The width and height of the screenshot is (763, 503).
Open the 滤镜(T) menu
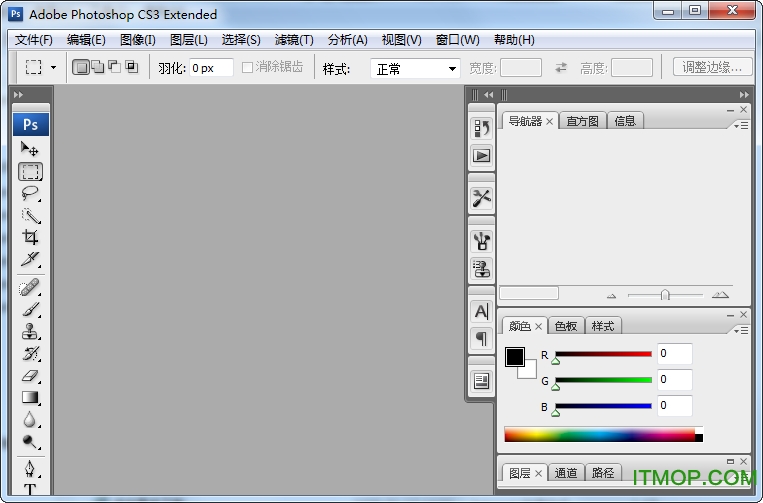[294, 40]
